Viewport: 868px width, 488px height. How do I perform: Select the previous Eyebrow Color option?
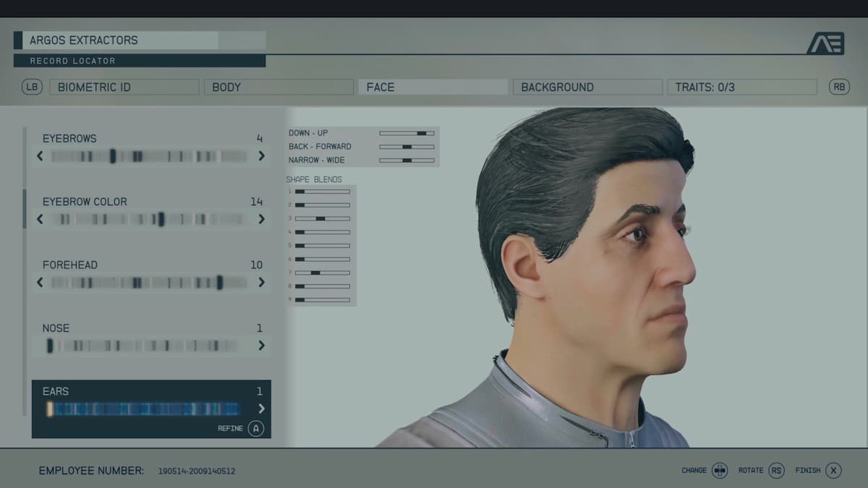pos(41,219)
